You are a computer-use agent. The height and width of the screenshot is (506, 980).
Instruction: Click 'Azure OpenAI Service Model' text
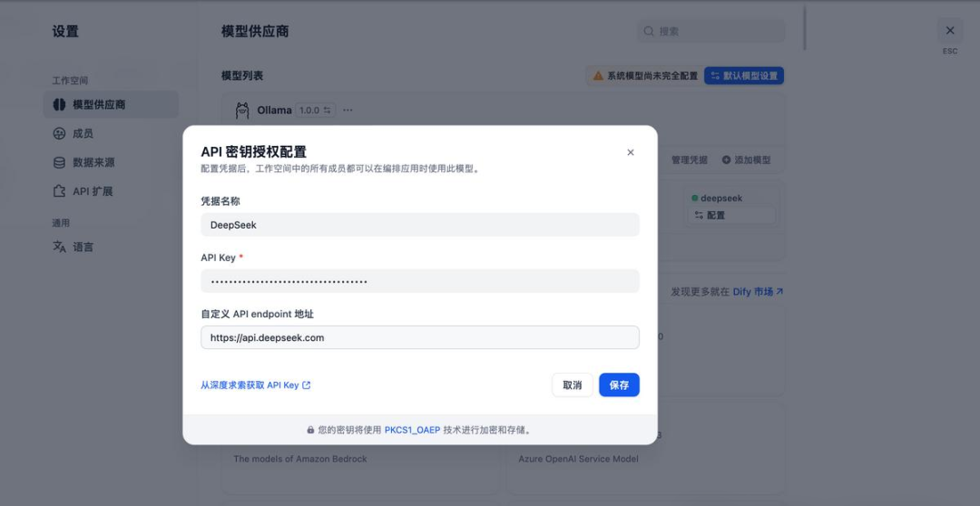point(578,459)
